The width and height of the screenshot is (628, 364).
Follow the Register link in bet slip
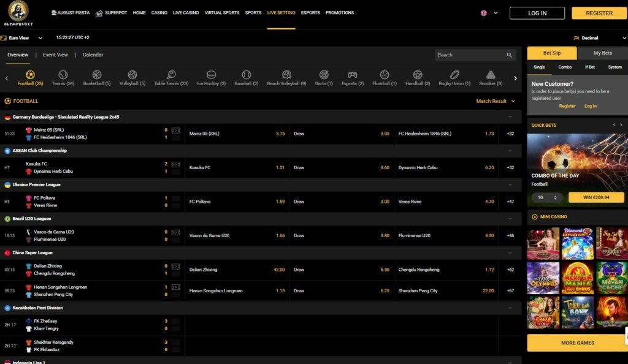tap(567, 106)
